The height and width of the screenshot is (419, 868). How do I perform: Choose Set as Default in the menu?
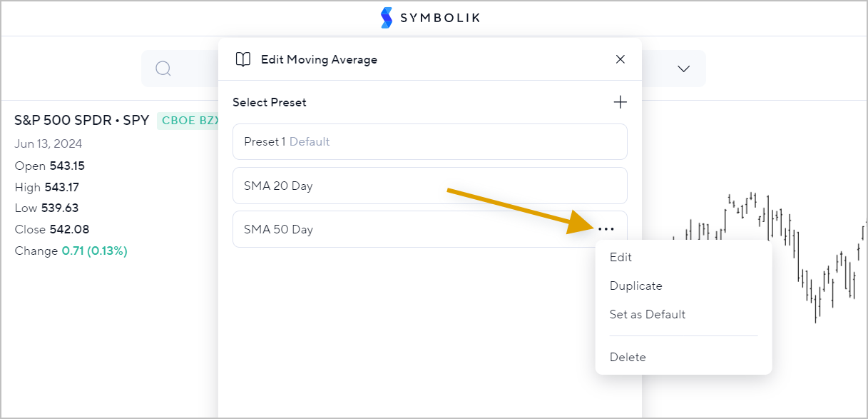(x=648, y=314)
